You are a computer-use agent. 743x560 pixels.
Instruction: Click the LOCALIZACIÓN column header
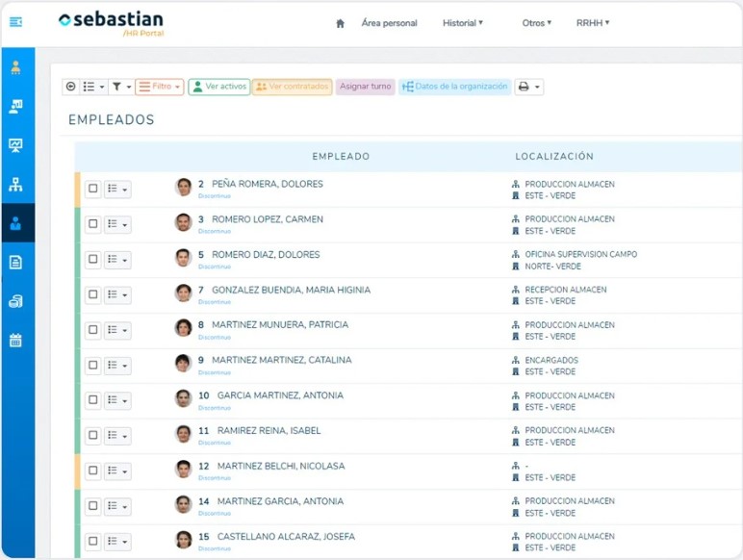[554, 156]
